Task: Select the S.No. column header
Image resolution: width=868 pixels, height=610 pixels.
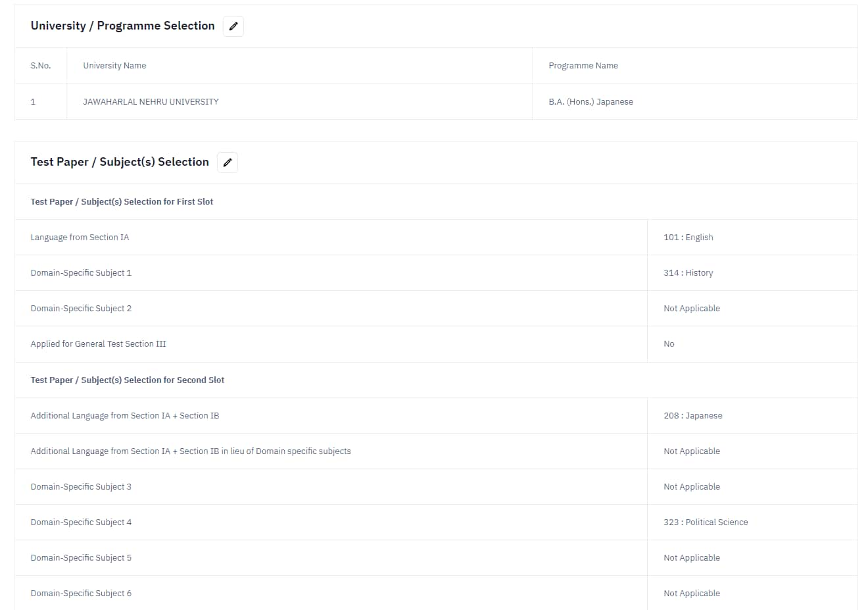Action: [40, 66]
